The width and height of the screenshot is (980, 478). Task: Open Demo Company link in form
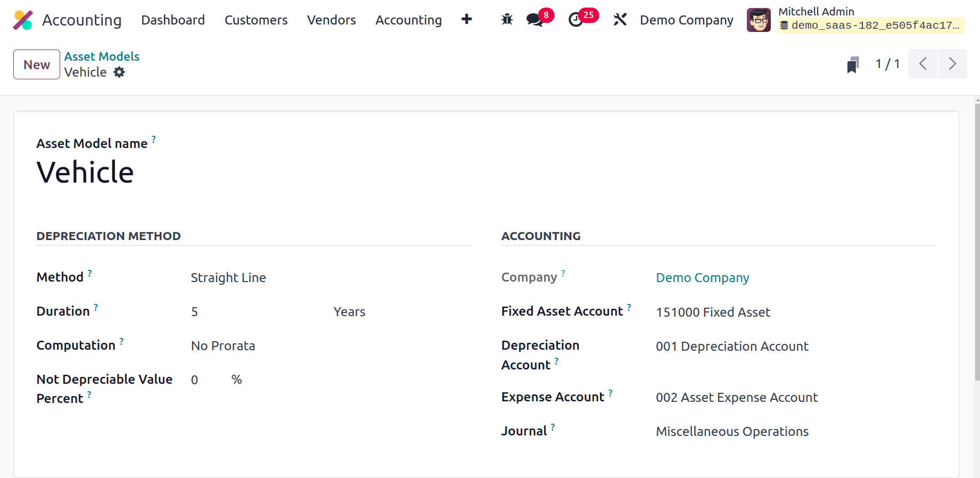(703, 277)
